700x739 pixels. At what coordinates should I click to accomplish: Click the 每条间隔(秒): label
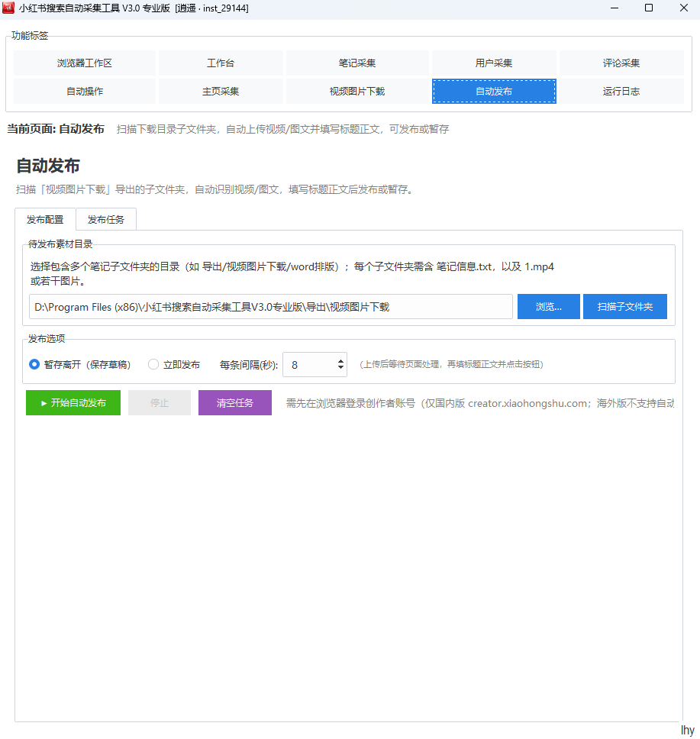coord(249,365)
